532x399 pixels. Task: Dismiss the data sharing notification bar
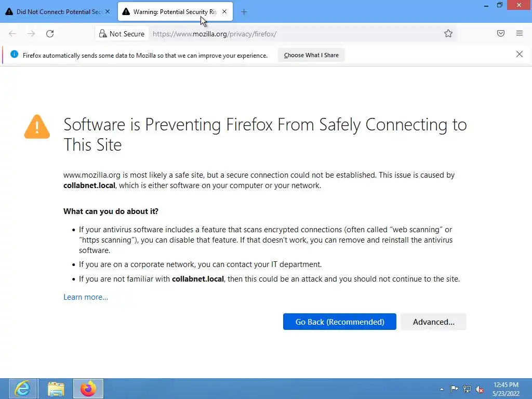point(520,55)
